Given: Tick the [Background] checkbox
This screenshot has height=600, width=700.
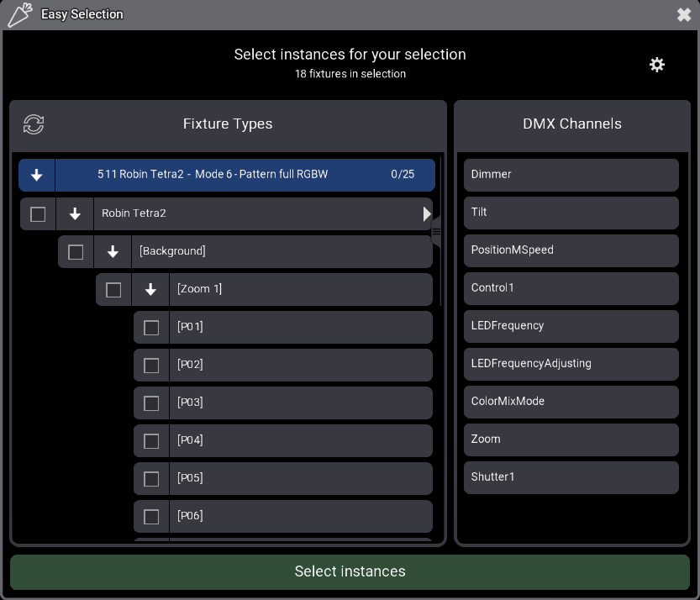Looking at the screenshot, I should click(x=76, y=252).
